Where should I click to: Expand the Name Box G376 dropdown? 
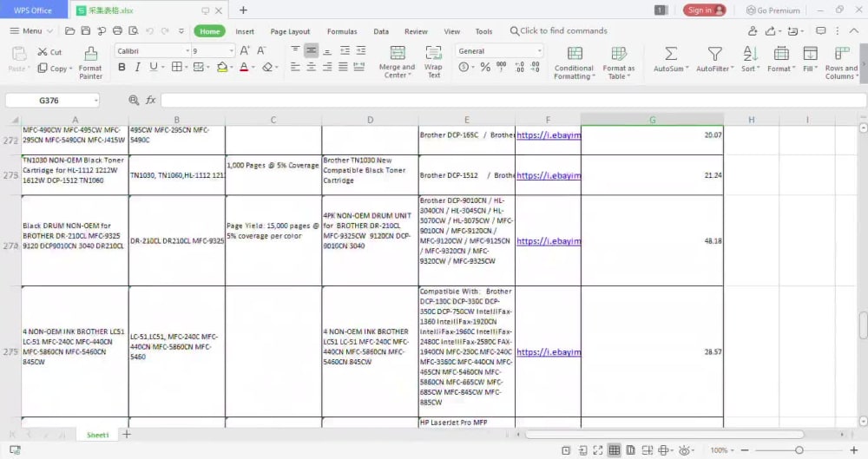[95, 100]
